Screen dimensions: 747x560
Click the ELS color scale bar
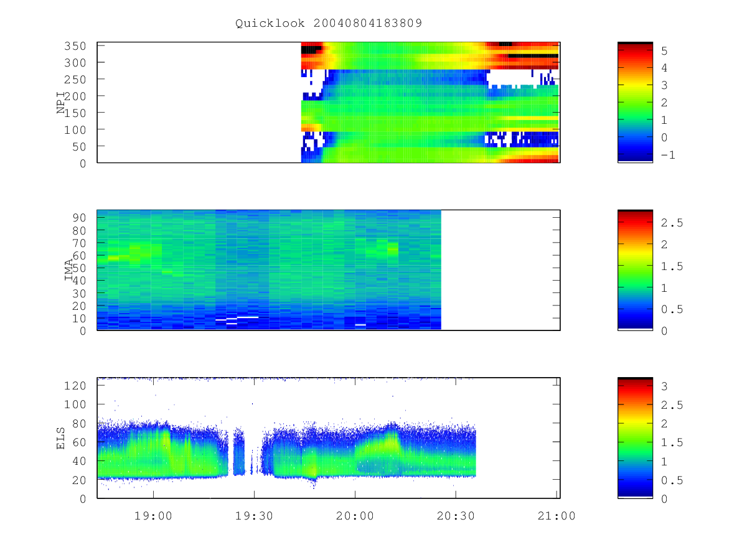click(635, 437)
